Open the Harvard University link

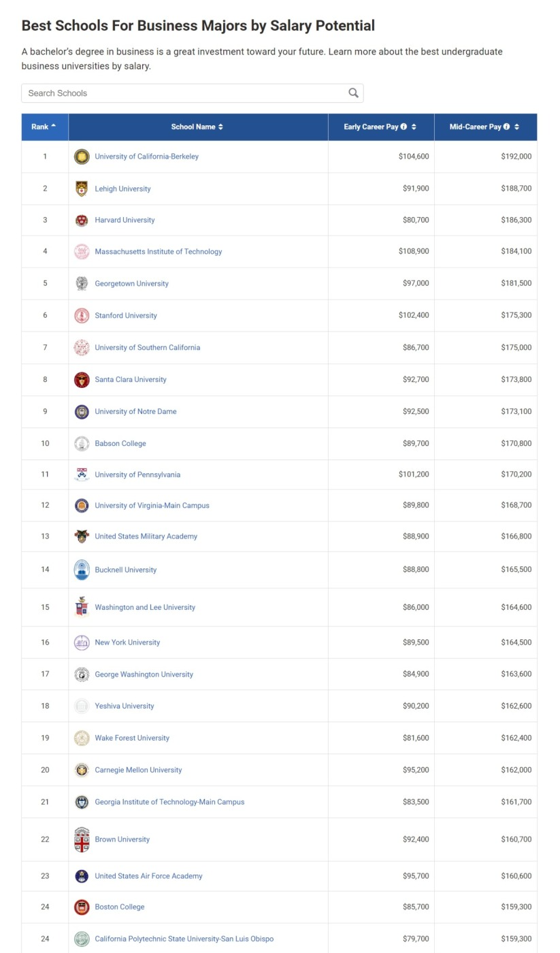point(125,220)
